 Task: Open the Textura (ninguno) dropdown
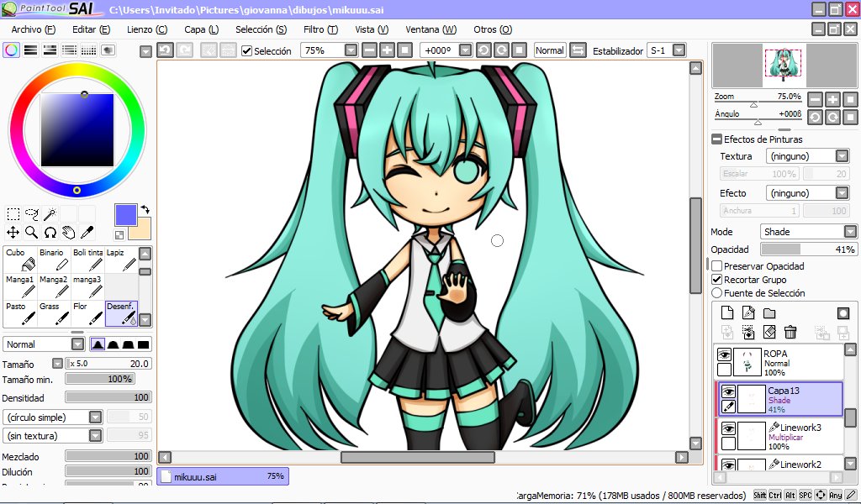pyautogui.click(x=842, y=156)
